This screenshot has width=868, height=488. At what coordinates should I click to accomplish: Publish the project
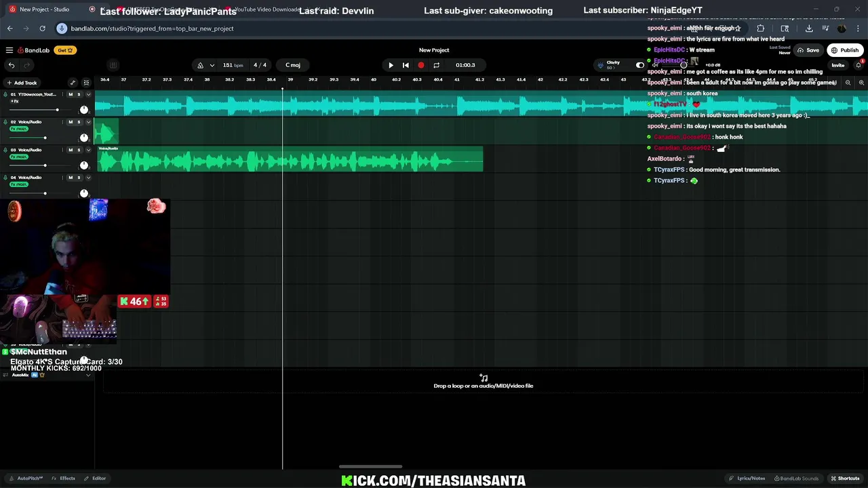(845, 50)
